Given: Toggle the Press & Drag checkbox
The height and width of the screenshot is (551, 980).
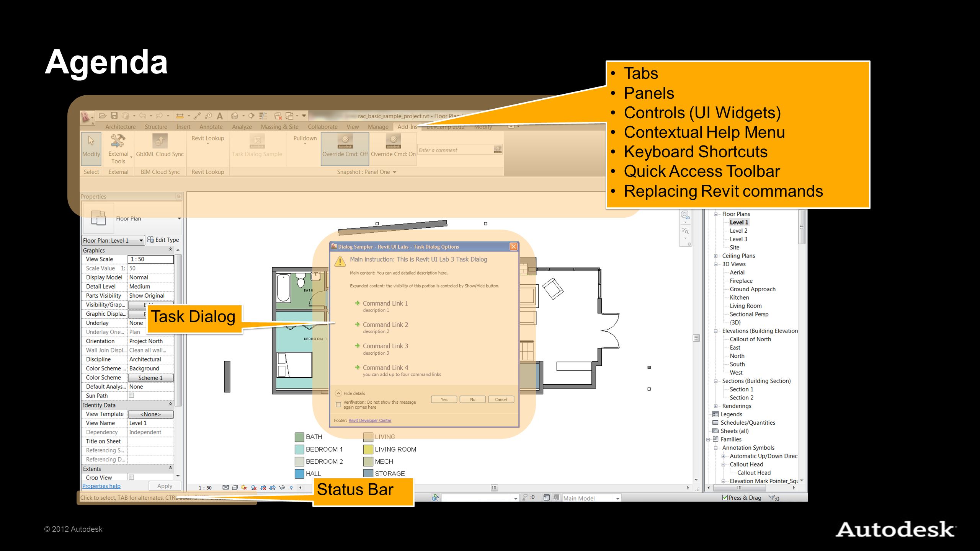Looking at the screenshot, I should point(725,497).
